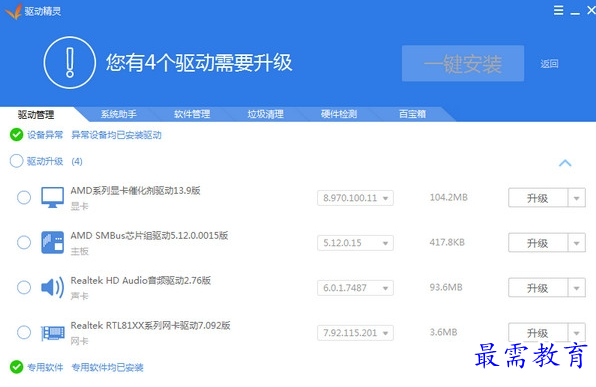The image size is (596, 387).
Task: Collapse the 驱动升级 list with chevron
Action: 565,163
